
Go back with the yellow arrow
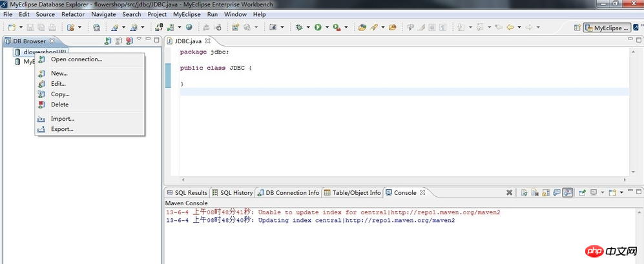click(x=510, y=27)
